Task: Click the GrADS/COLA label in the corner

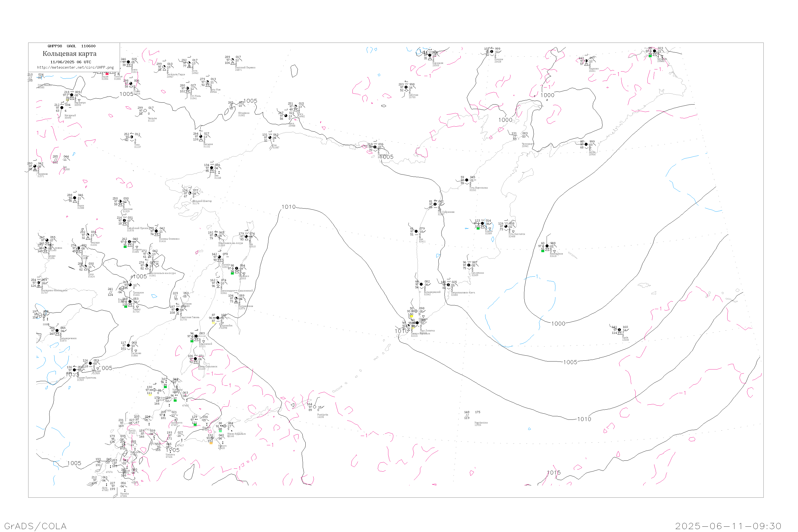Action: coord(35,526)
